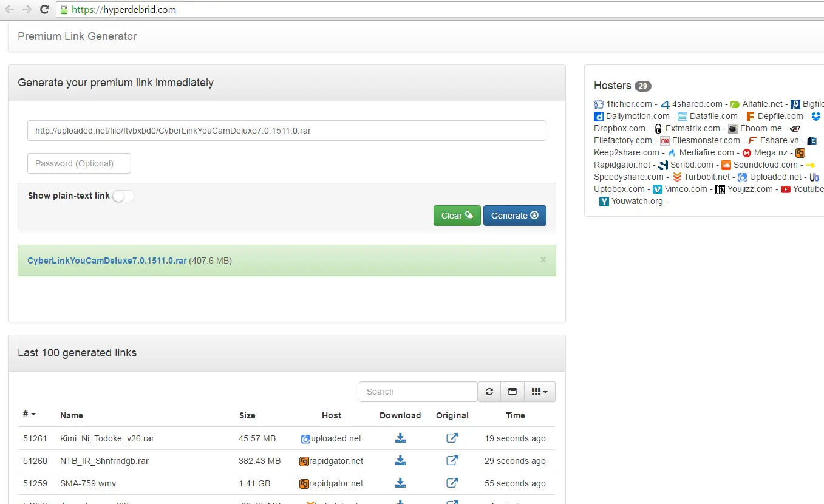Screen dimensions: 824x504
Task: Click the row number 51260
Action: point(35,461)
